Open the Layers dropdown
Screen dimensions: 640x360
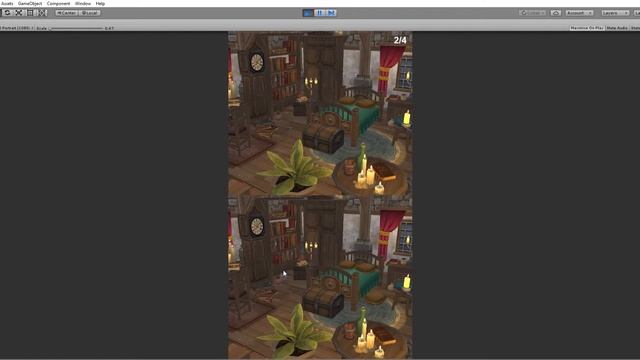pyautogui.click(x=615, y=13)
